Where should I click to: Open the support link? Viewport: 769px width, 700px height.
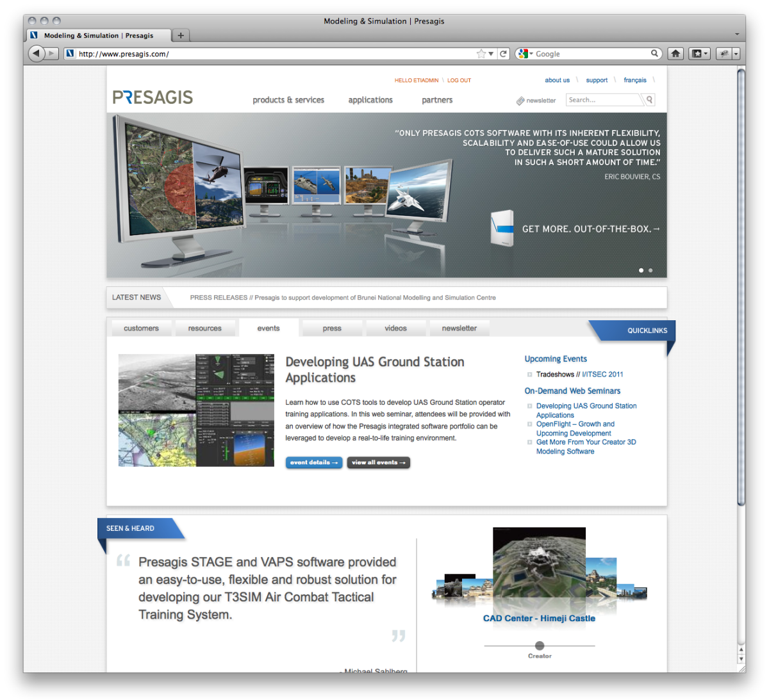tap(597, 80)
